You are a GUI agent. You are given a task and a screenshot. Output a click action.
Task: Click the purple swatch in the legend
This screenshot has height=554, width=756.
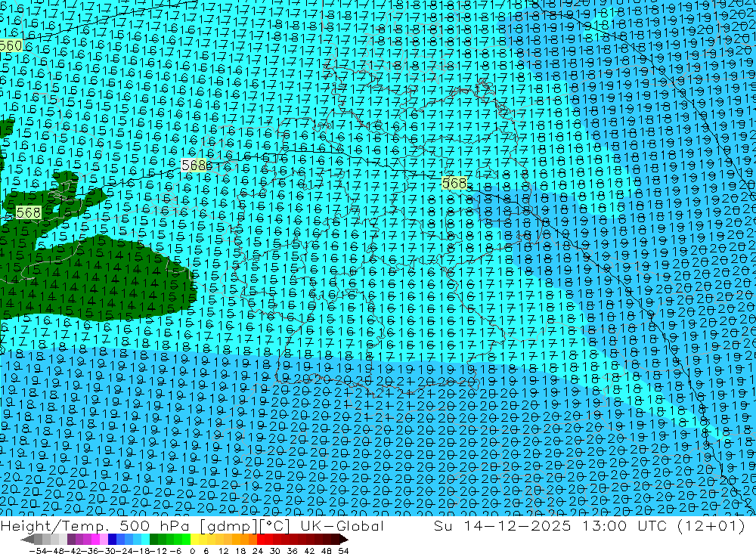(71, 539)
